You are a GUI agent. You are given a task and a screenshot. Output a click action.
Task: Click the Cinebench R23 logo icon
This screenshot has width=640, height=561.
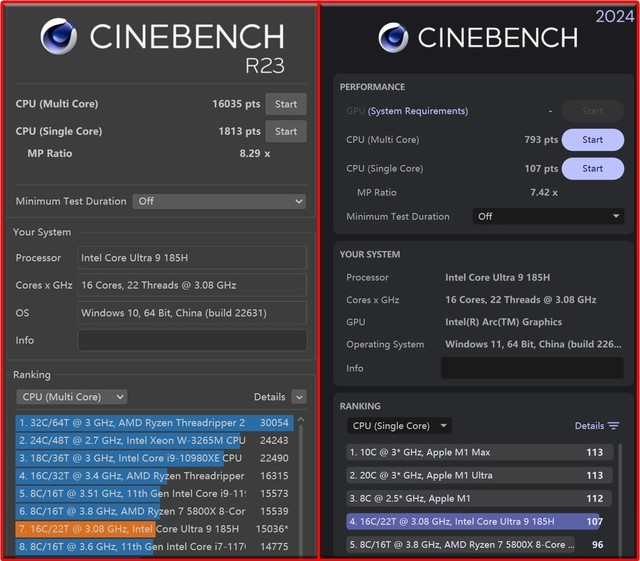pyautogui.click(x=59, y=37)
